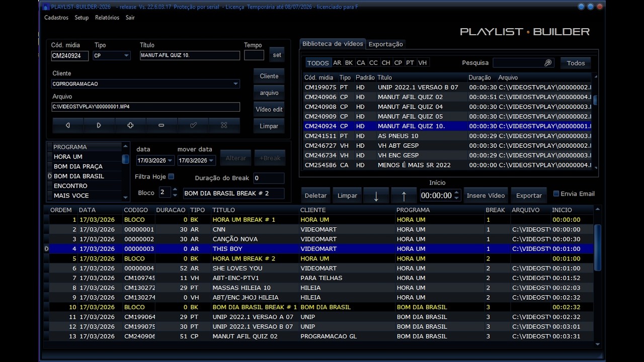Click the Vídeo edit button
This screenshot has height=362, width=644.
tap(269, 109)
